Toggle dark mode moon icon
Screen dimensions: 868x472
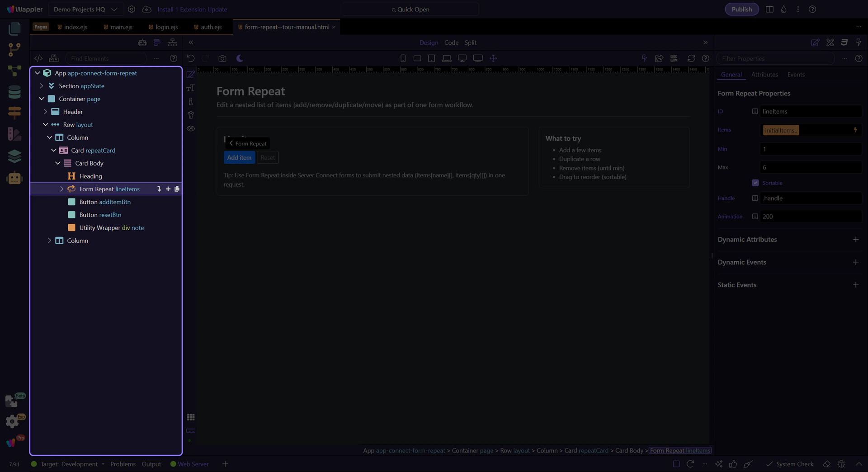[x=240, y=58]
